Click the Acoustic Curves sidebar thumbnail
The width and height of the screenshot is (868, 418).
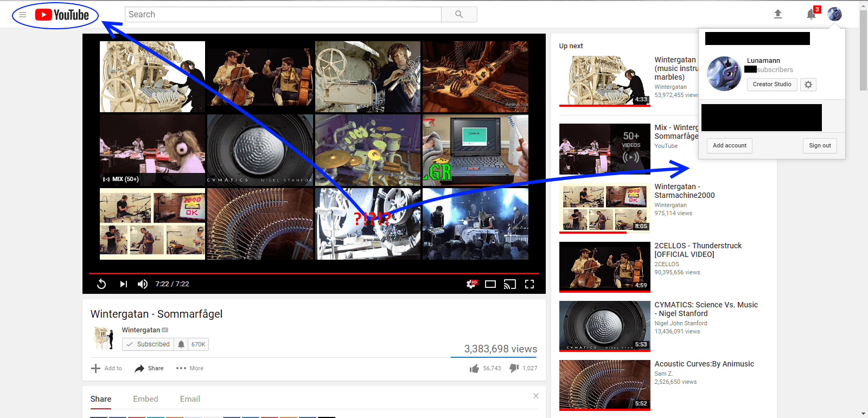[605, 384]
